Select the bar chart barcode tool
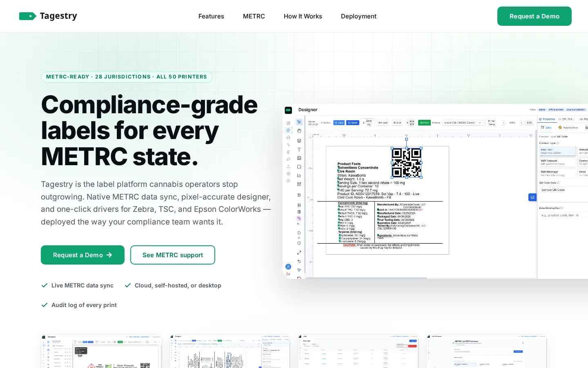 click(x=299, y=175)
